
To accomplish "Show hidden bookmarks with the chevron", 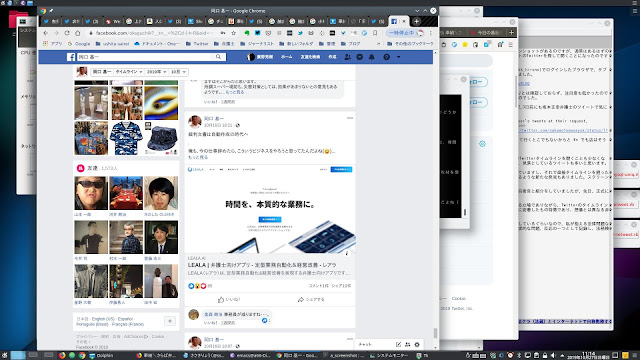I will (x=378, y=43).
